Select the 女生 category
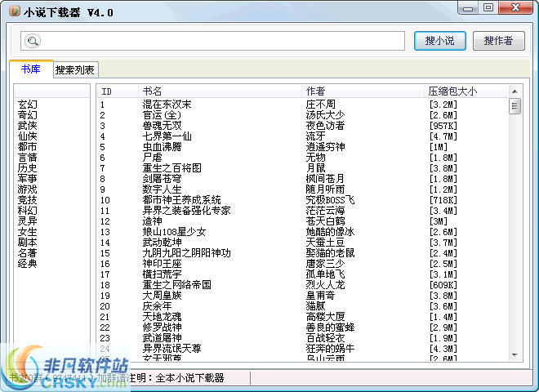This screenshot has height=392, width=539. click(x=28, y=232)
